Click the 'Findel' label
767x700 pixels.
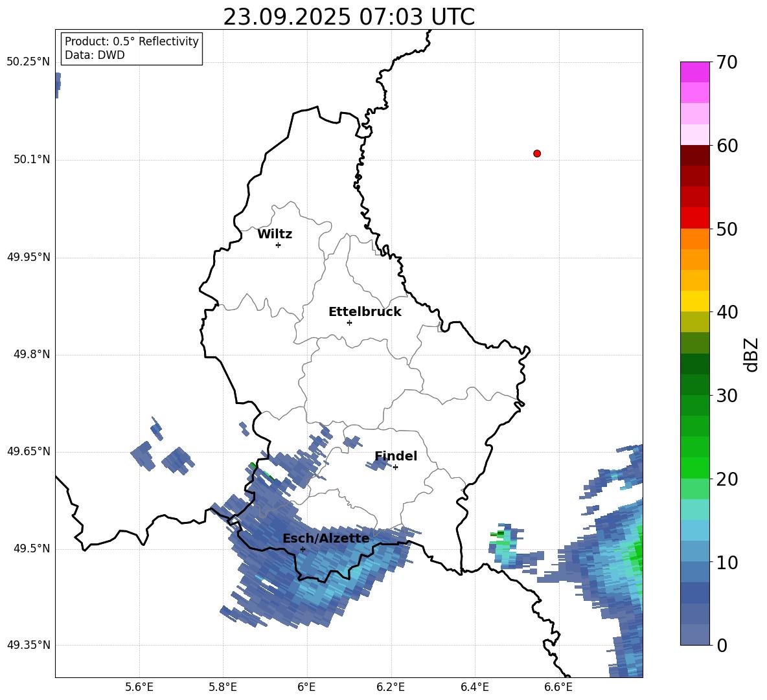[396, 456]
